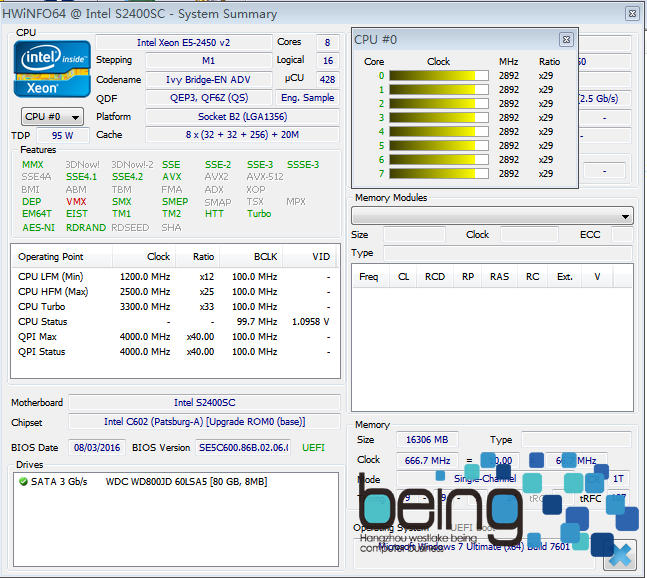The width and height of the screenshot is (647, 578).
Task: Click the Stepping M1 field
Action: pyautogui.click(x=208, y=61)
